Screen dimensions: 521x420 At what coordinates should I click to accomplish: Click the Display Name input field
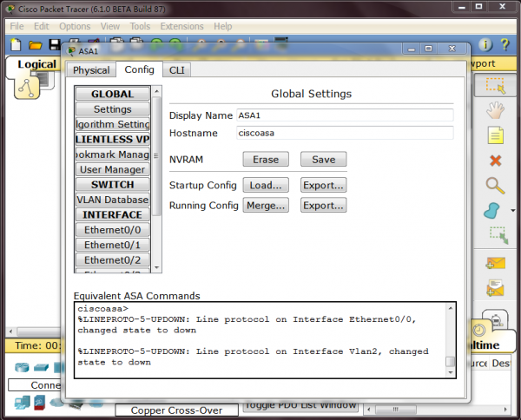coord(345,115)
